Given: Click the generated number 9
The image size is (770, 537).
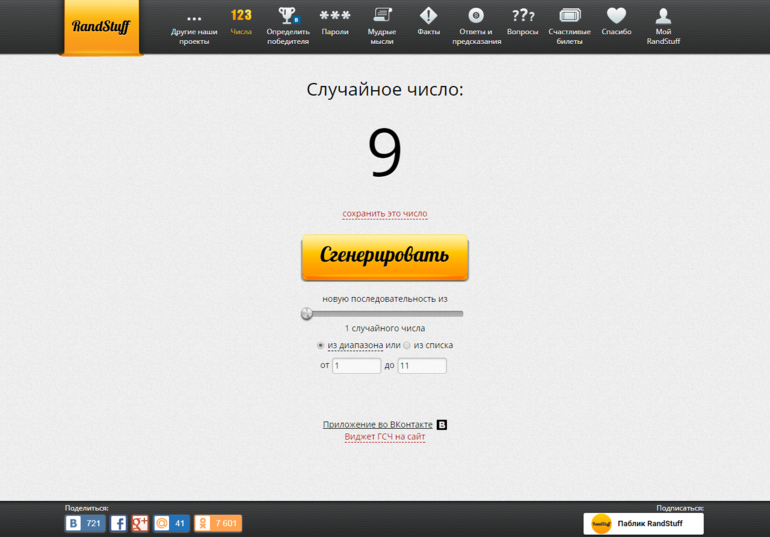Looking at the screenshot, I should 385,151.
